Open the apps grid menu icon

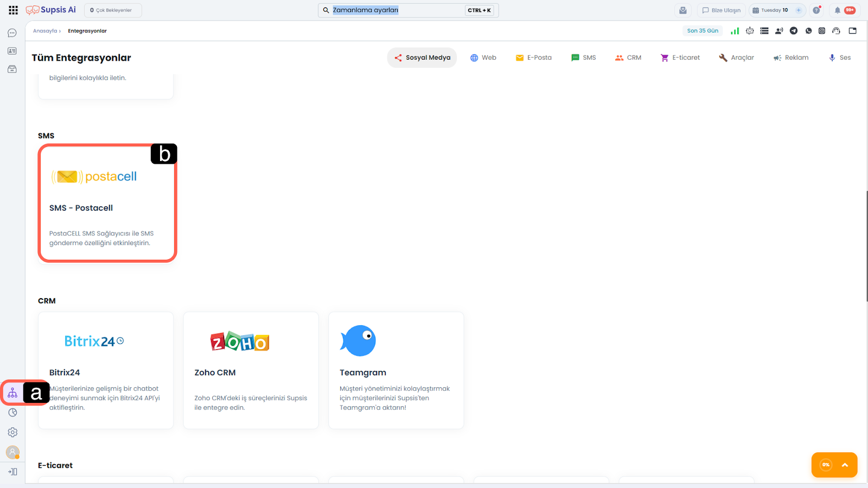(13, 10)
